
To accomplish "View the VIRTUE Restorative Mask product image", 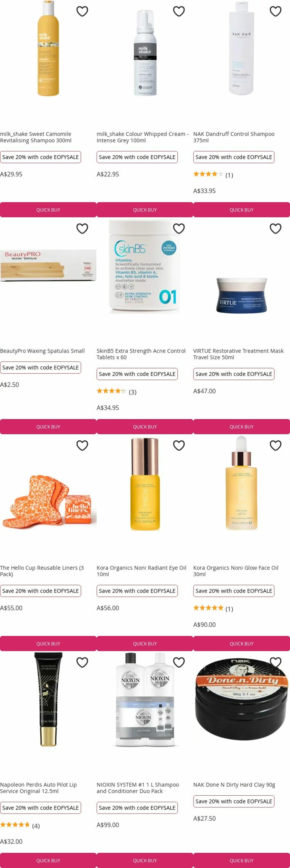I will pyautogui.click(x=241, y=295).
